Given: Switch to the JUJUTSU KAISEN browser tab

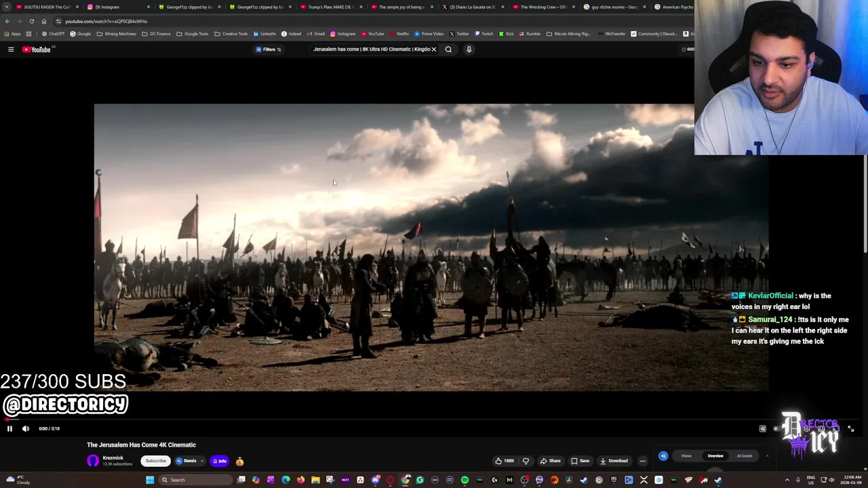Looking at the screenshot, I should coord(47,7).
